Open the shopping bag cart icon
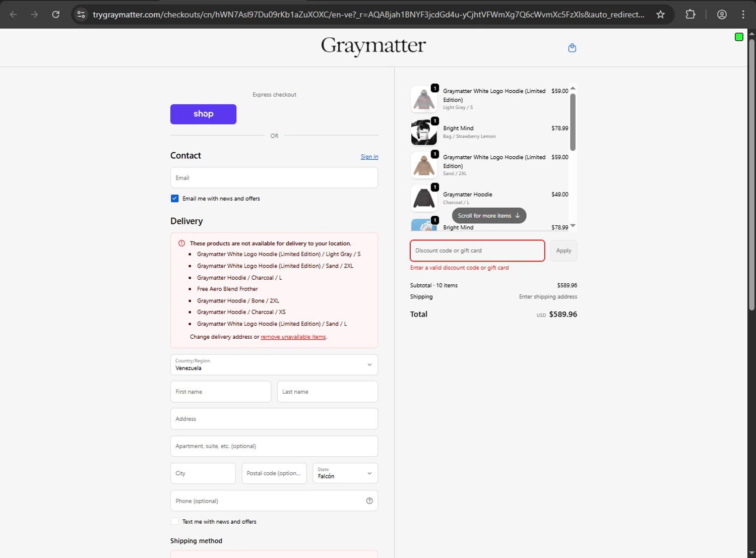The width and height of the screenshot is (756, 558). point(572,48)
